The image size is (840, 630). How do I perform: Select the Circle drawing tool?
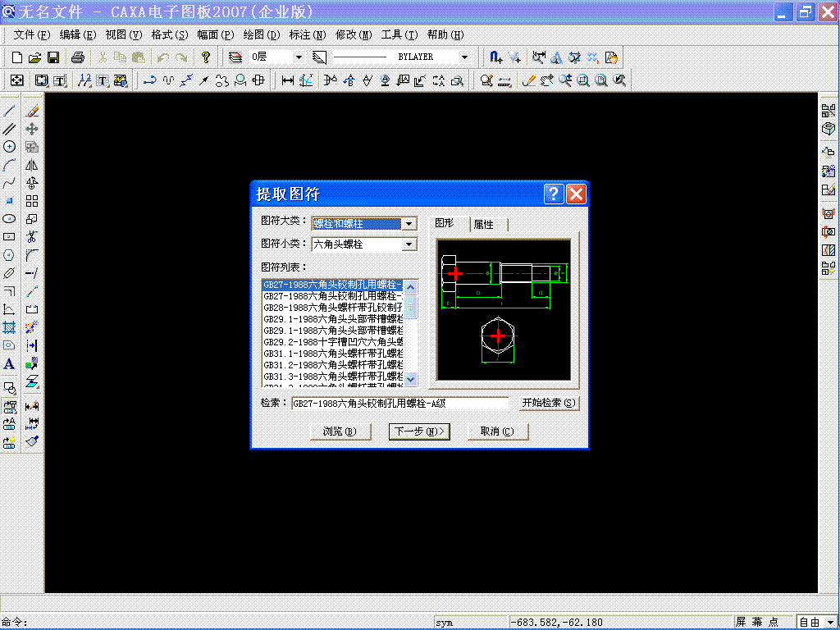click(9, 145)
